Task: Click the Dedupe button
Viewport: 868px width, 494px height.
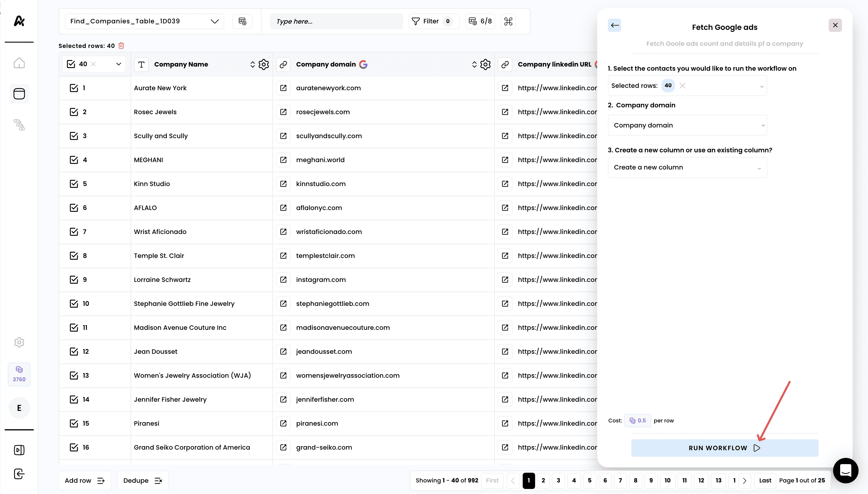Action: click(x=142, y=480)
